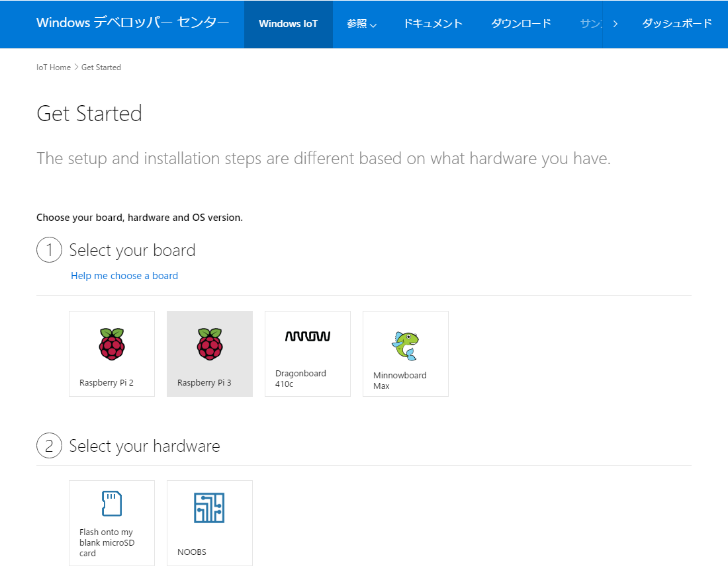
Task: Show more navigation items with the right chevron
Action: (x=615, y=24)
